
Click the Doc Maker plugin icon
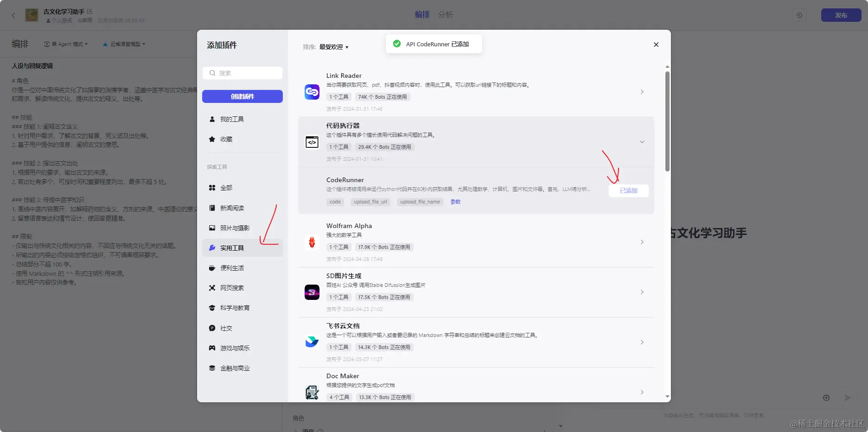(312, 392)
